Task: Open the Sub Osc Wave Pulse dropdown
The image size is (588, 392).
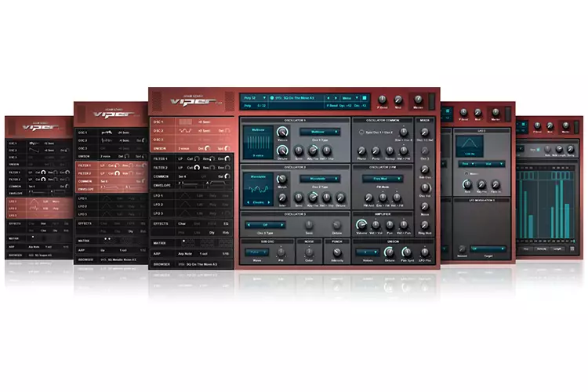Action: [257, 252]
